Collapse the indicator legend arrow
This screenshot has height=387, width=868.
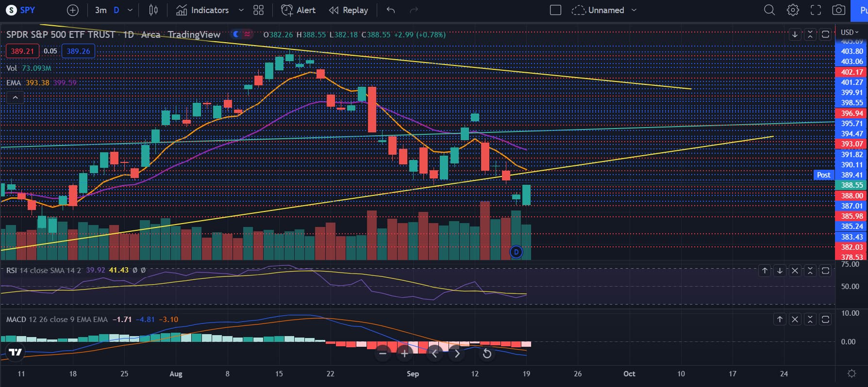[15, 97]
